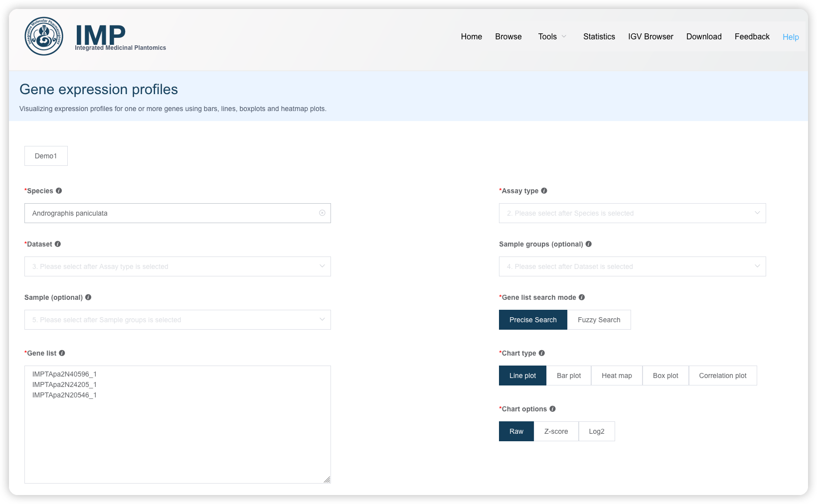Click the Gene list search mode info icon
This screenshot has width=817, height=504.
(x=582, y=297)
